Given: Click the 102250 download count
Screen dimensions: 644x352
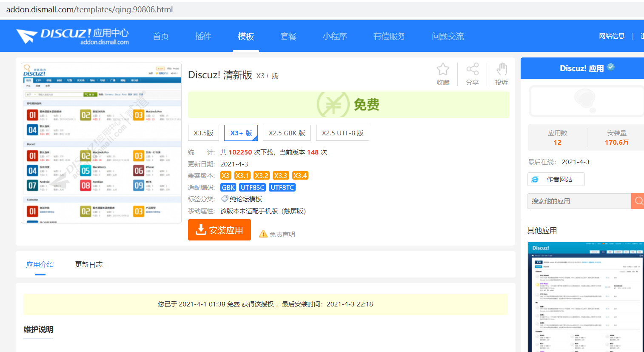Looking at the screenshot, I should point(240,152).
